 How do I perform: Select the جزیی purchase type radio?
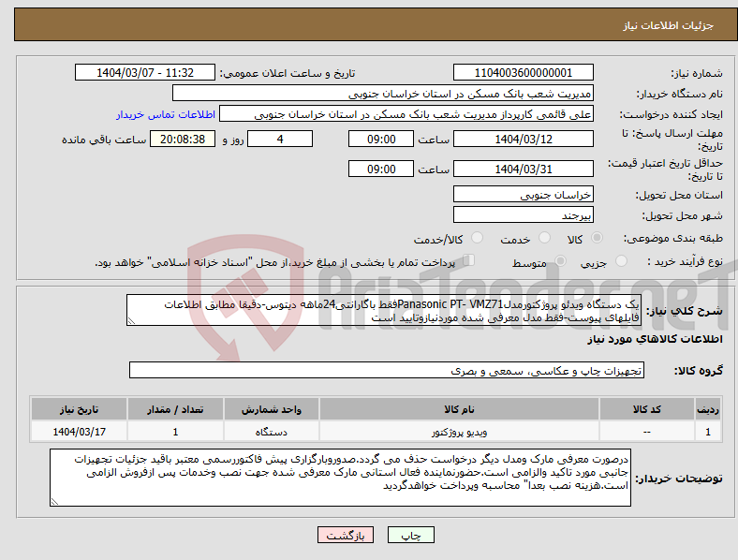621,260
